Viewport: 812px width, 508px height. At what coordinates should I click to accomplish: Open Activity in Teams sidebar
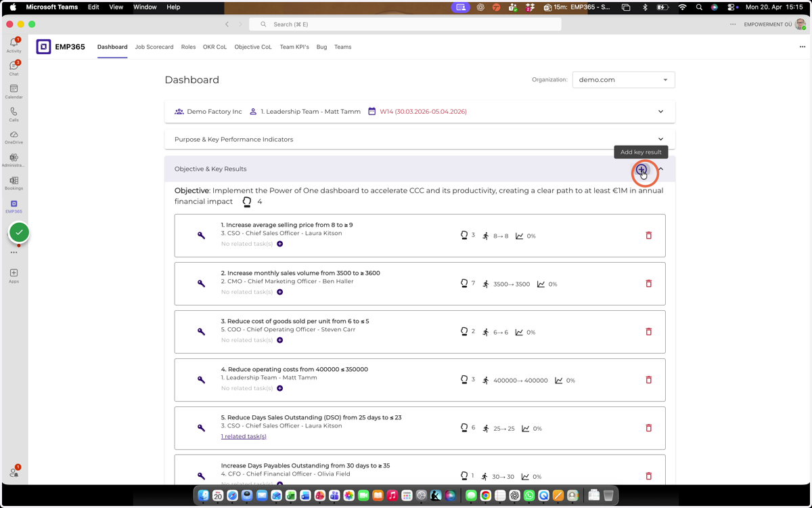(14, 45)
